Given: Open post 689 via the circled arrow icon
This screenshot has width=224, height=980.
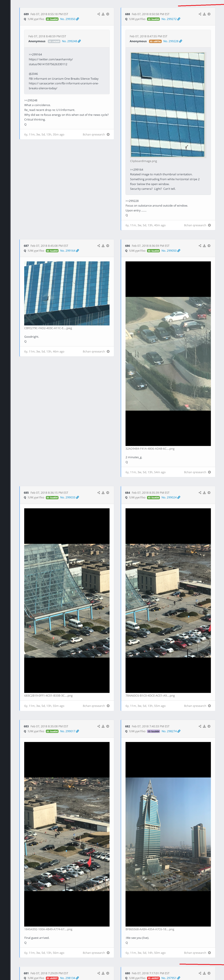Looking at the screenshot, I should click(108, 14).
